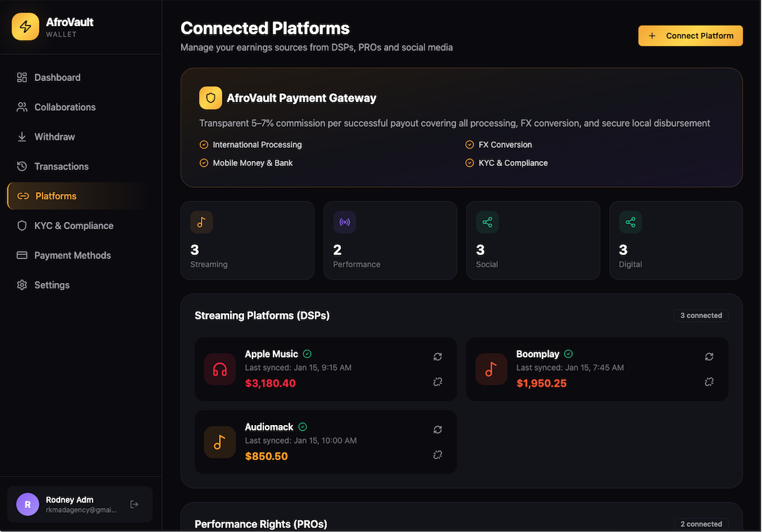Select the Performance stat card
Viewport: 762px width, 532px height.
pyautogui.click(x=390, y=240)
